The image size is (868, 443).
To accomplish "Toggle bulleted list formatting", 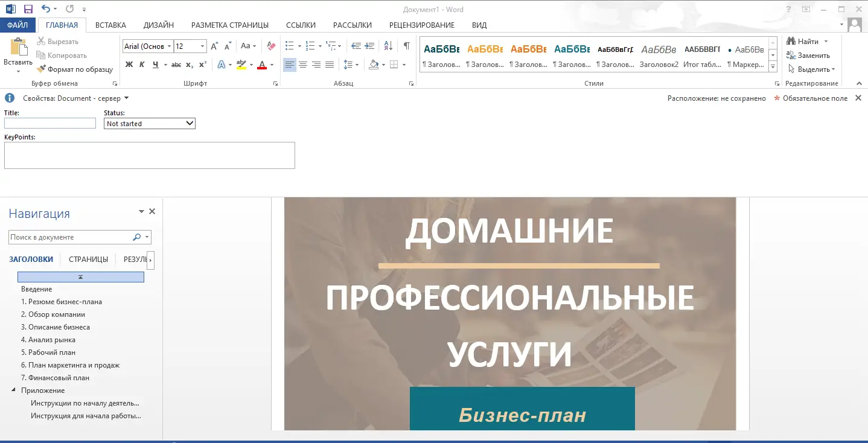I will pos(290,45).
